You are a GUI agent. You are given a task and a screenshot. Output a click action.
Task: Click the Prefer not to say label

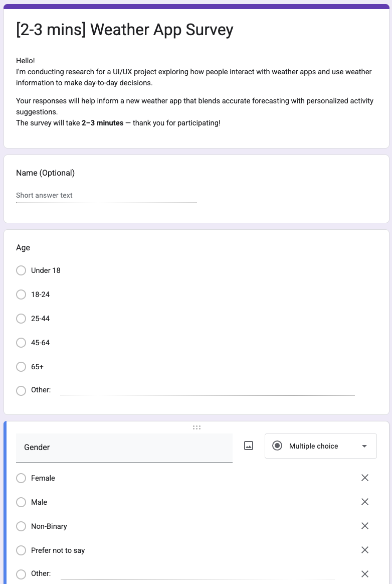point(58,550)
